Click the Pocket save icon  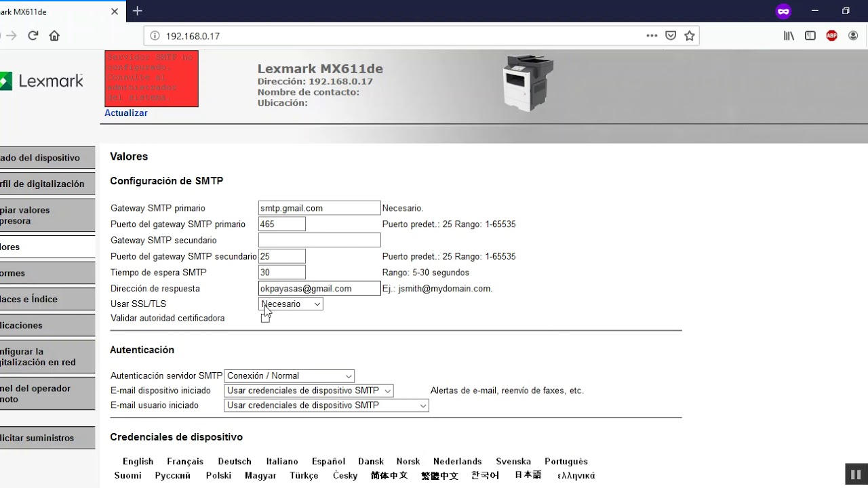pos(671,36)
